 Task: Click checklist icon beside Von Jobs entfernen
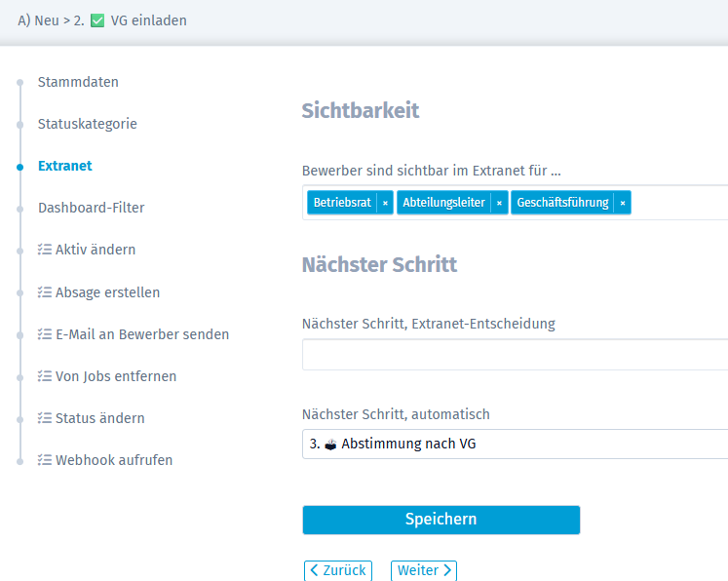click(45, 376)
